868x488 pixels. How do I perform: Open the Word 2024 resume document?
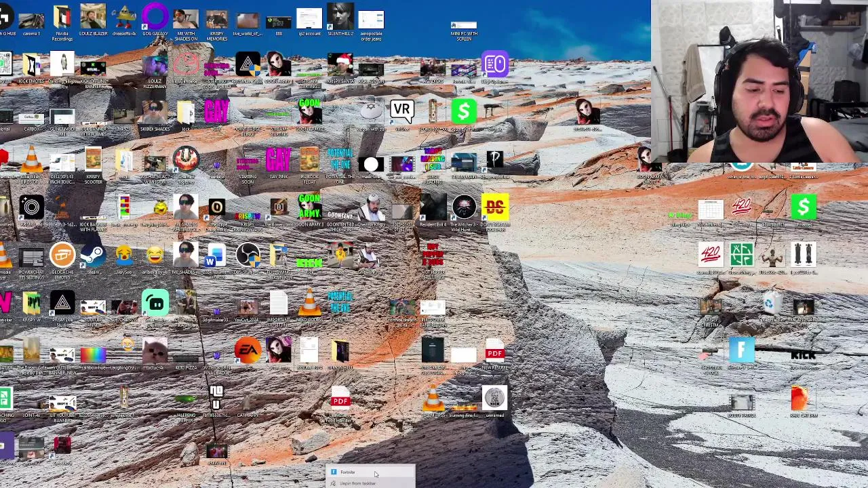pyautogui.click(x=216, y=256)
